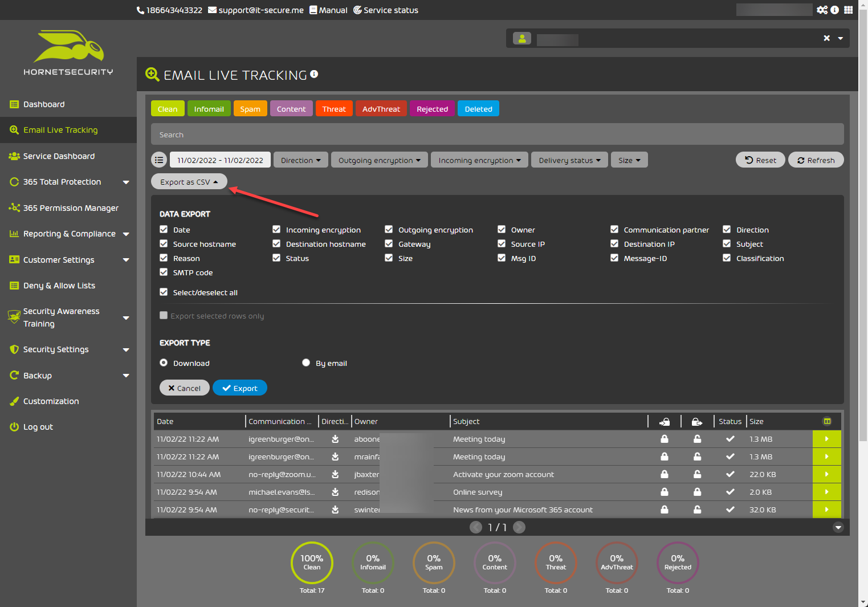Click the round down-arrow icon below the table

(838, 527)
